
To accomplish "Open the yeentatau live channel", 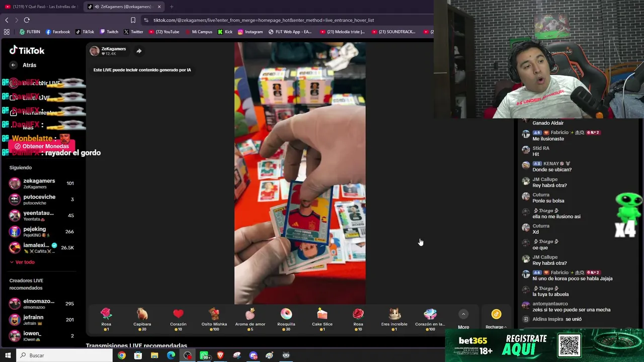I will click(42, 216).
